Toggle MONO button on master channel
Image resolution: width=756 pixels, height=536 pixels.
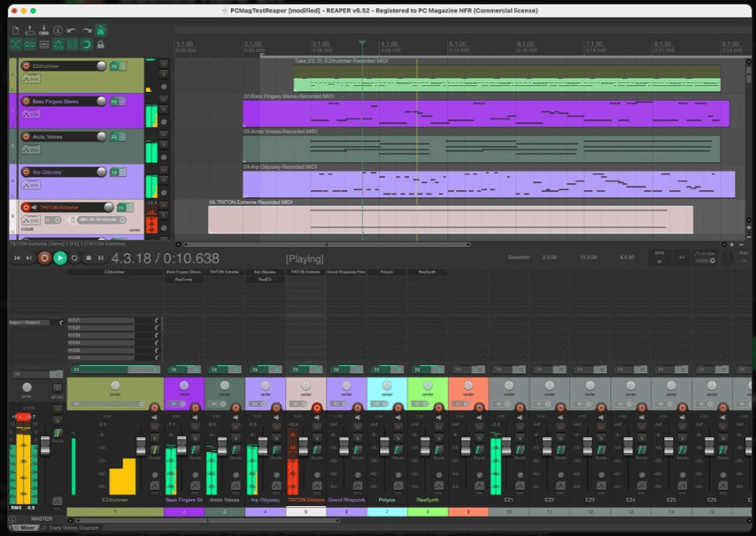coord(58,388)
